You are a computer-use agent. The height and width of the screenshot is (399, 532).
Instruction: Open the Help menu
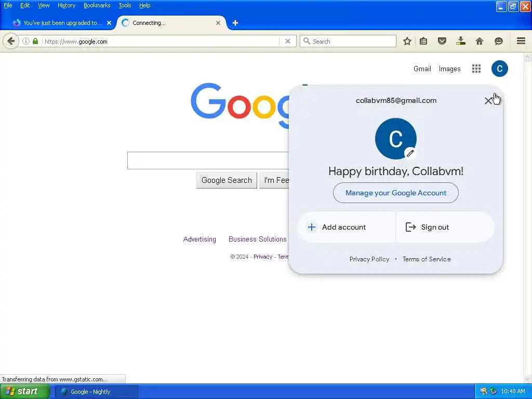pos(145,5)
